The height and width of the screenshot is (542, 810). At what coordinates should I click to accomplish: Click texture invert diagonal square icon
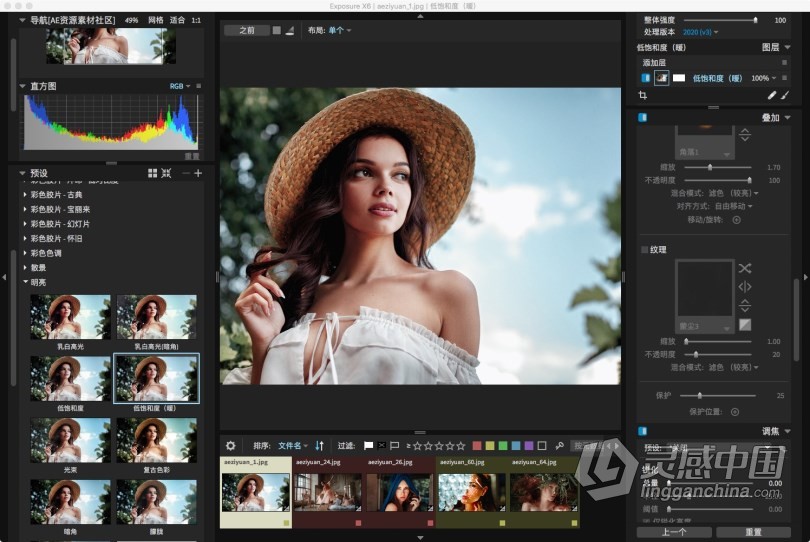coord(744,324)
